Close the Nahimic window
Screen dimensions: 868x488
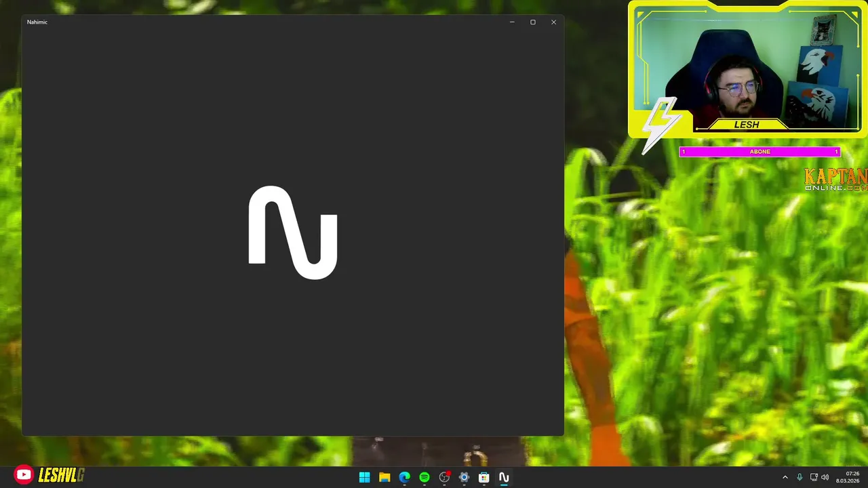click(553, 22)
